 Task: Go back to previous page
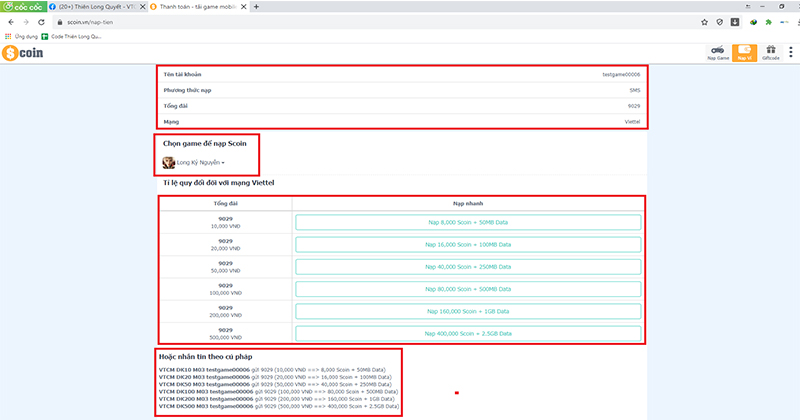pos(11,22)
